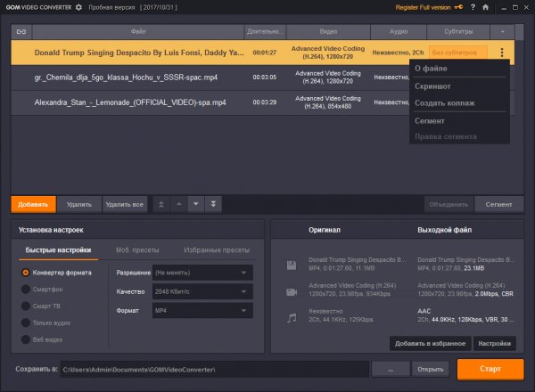Click the Удалить button

coord(79,205)
